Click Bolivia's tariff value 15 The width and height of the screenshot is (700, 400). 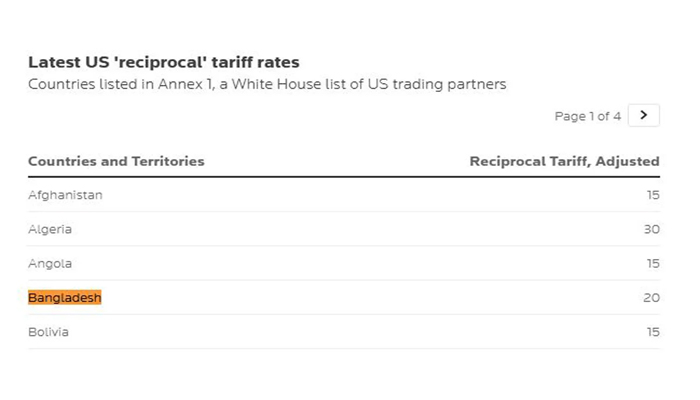652,332
